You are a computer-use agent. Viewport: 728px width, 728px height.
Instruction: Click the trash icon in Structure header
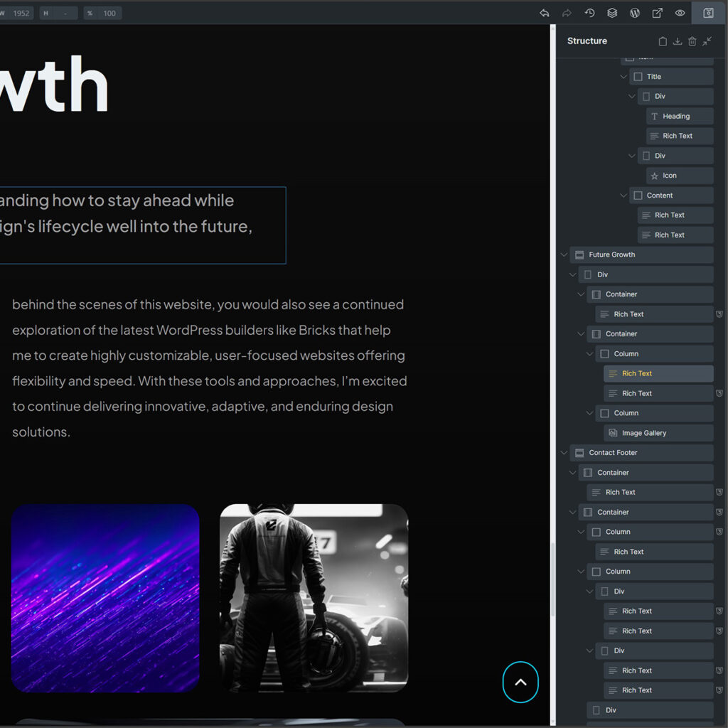(x=692, y=41)
